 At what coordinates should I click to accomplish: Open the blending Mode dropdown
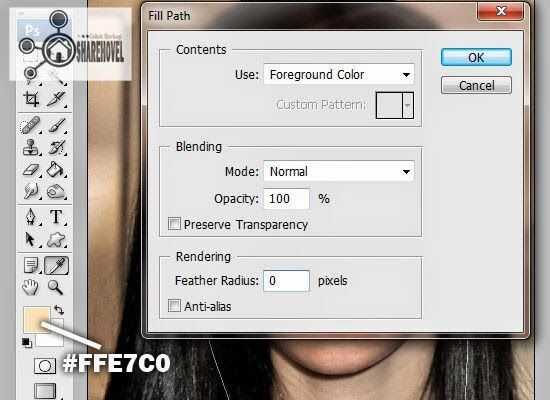click(339, 171)
